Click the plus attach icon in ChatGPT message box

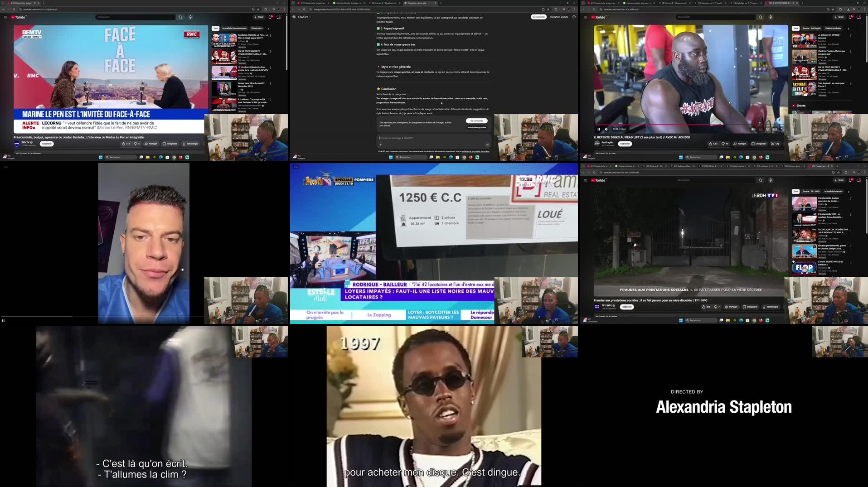click(381, 145)
